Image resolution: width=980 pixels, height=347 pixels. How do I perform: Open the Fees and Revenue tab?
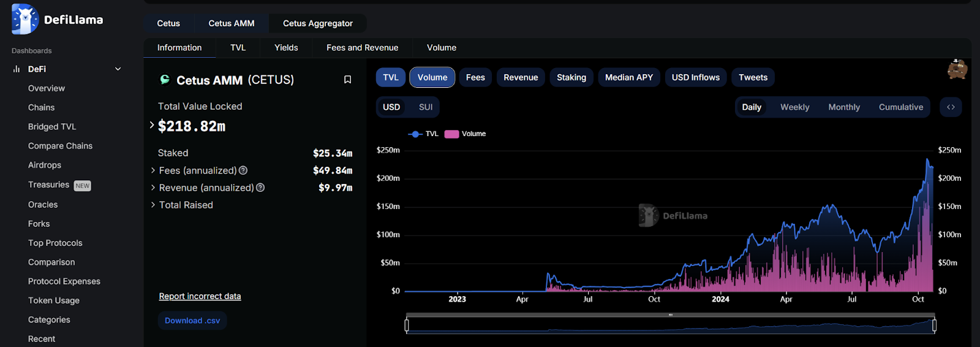(x=363, y=48)
